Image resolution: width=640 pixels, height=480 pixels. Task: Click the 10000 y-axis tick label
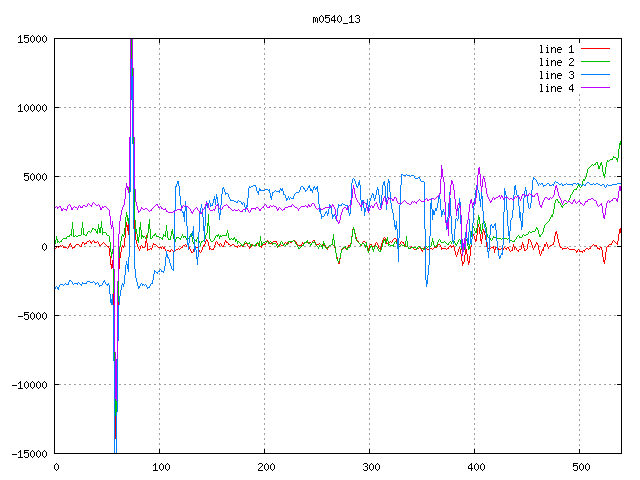pyautogui.click(x=31, y=108)
